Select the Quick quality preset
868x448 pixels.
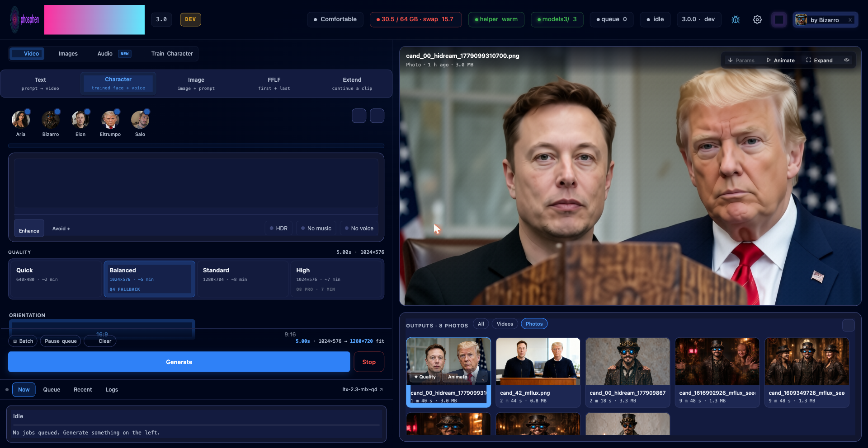(55, 279)
